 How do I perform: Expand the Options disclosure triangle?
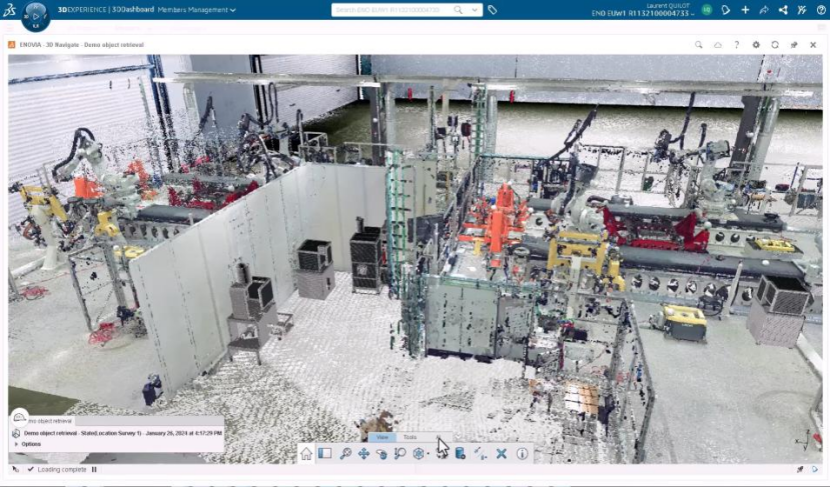point(16,444)
